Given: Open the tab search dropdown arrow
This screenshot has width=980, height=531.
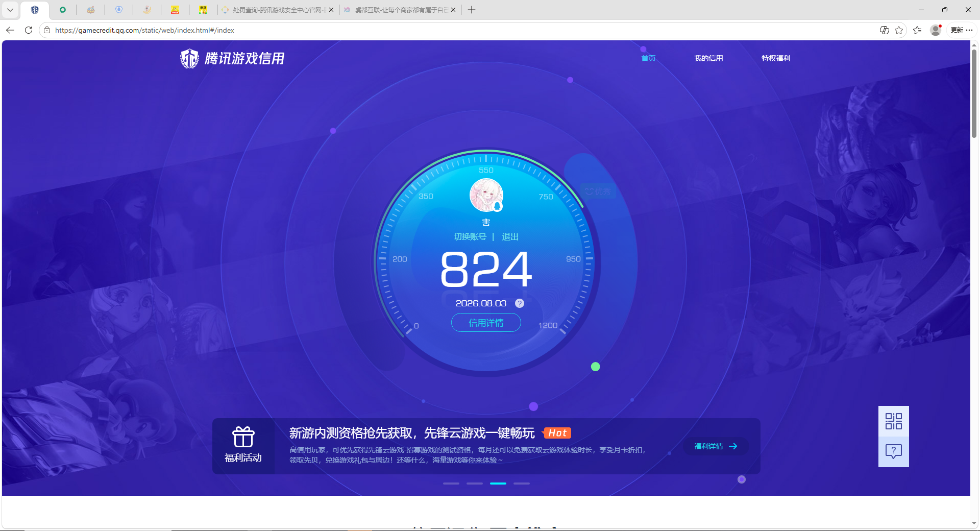Looking at the screenshot, I should [10, 10].
